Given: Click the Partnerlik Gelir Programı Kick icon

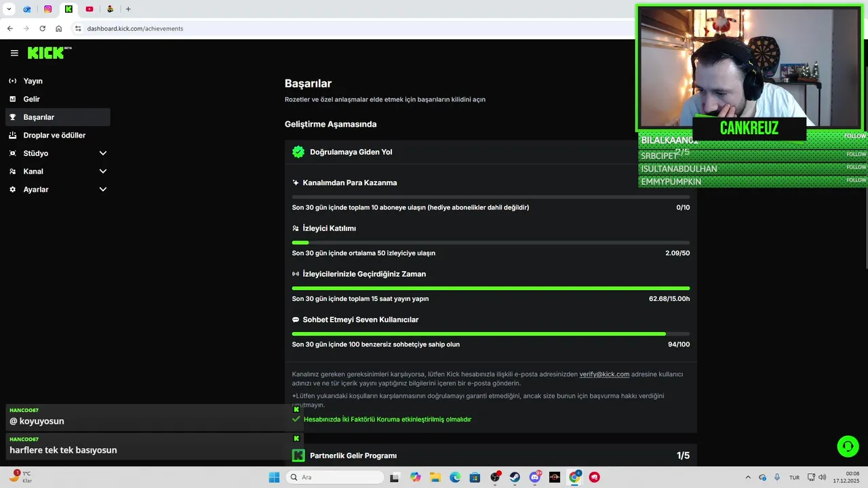Looking at the screenshot, I should click(x=298, y=455).
